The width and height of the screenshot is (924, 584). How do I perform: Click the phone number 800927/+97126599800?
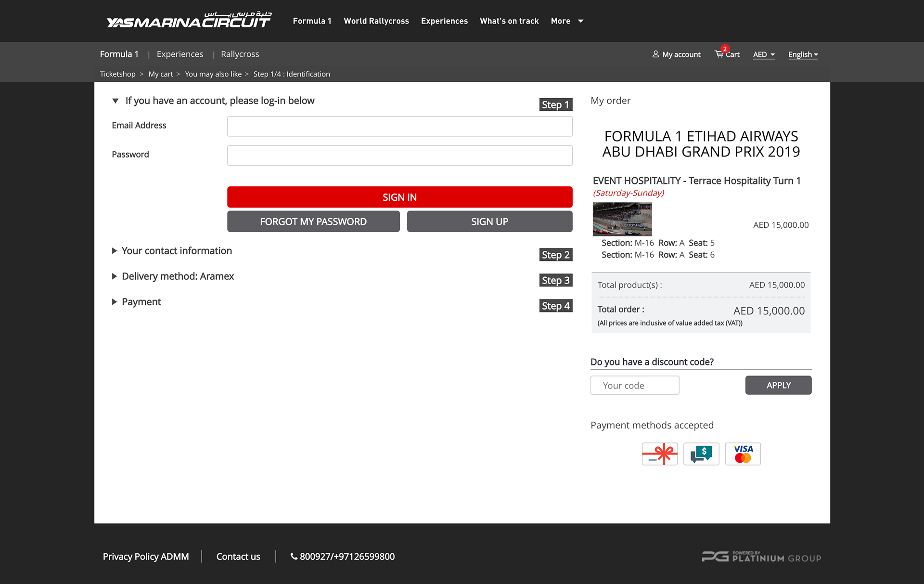tap(347, 557)
